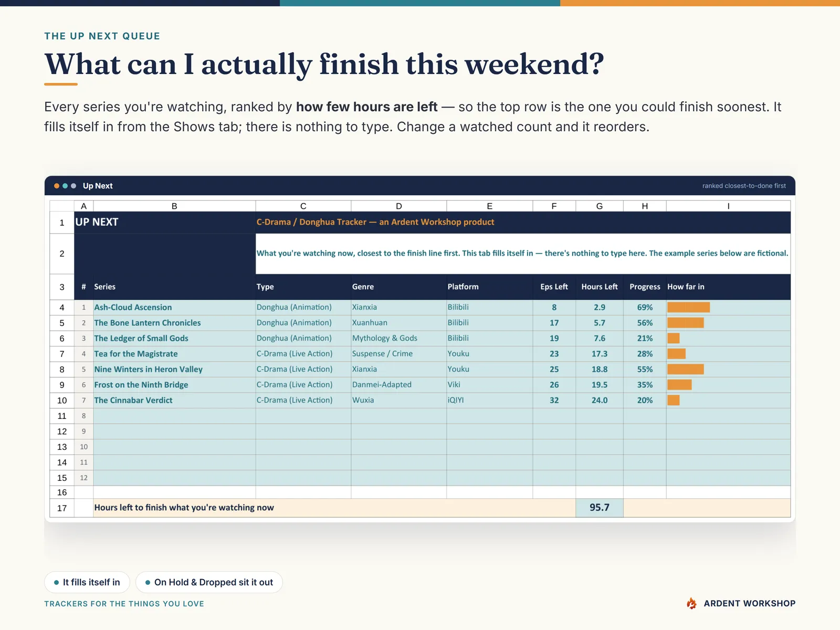This screenshot has width=840, height=630.
Task: Click the grey window dot
Action: point(73,186)
